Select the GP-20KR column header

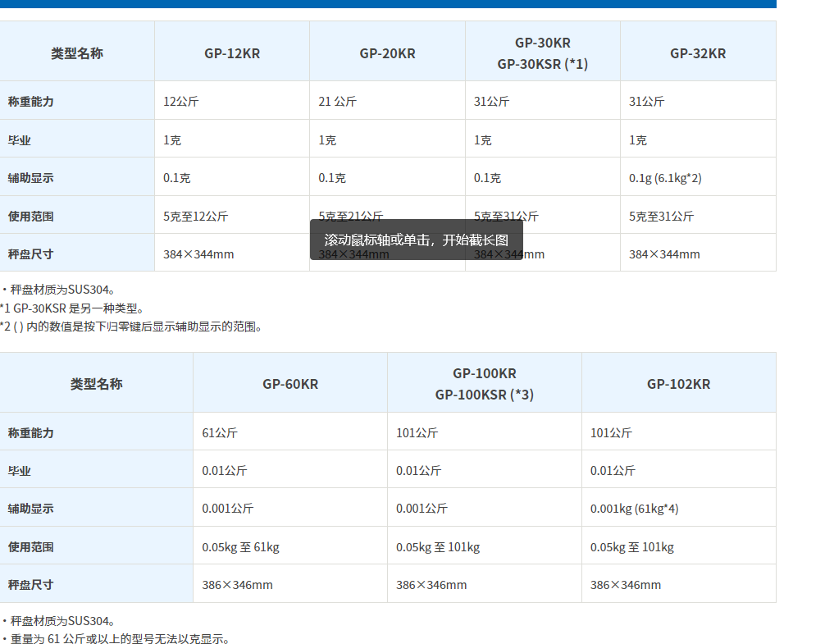tap(387, 53)
